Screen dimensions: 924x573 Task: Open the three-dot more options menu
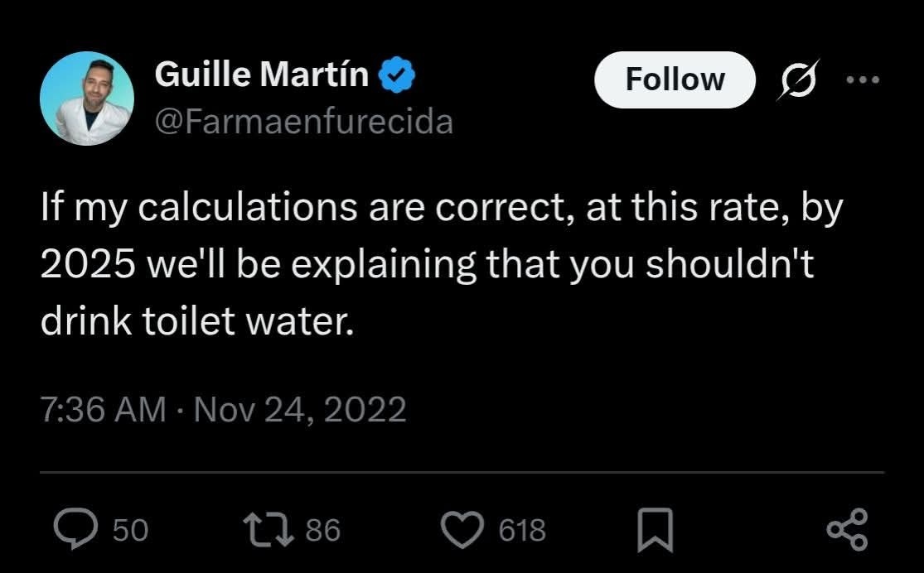point(860,80)
